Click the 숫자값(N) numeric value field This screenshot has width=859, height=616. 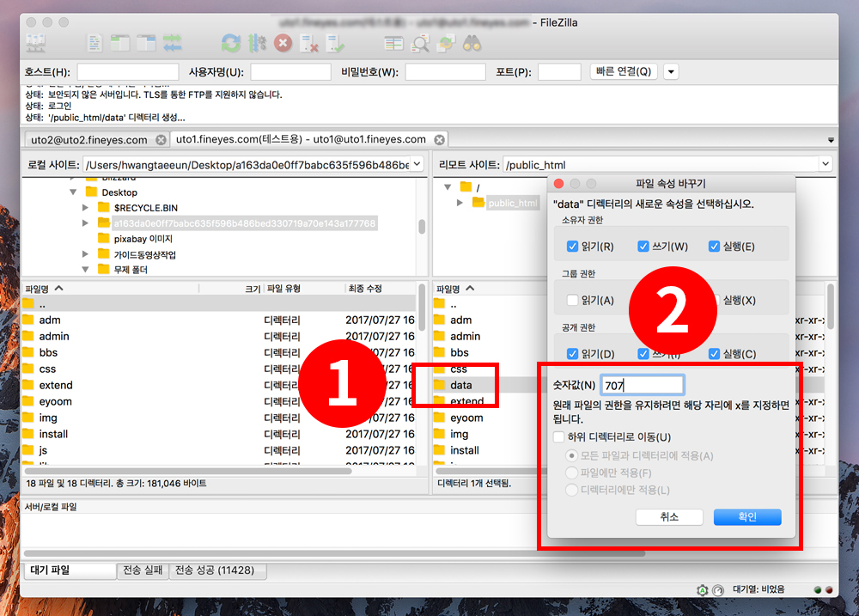click(x=642, y=385)
